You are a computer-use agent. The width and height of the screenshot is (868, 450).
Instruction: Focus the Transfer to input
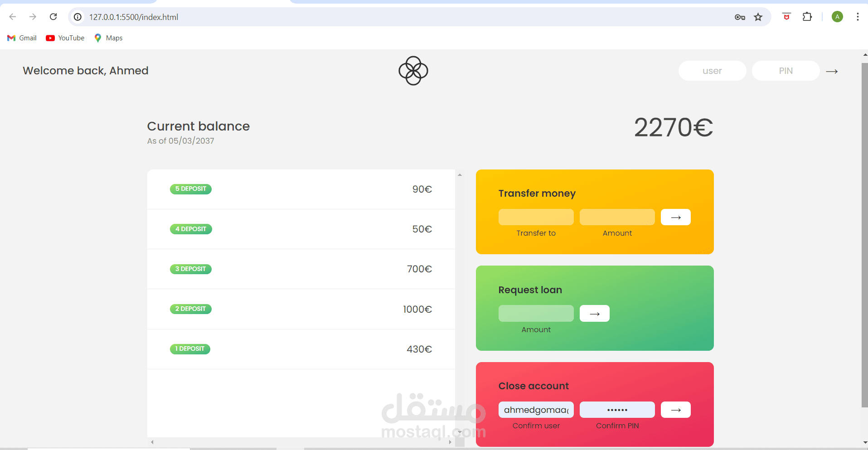pyautogui.click(x=536, y=217)
